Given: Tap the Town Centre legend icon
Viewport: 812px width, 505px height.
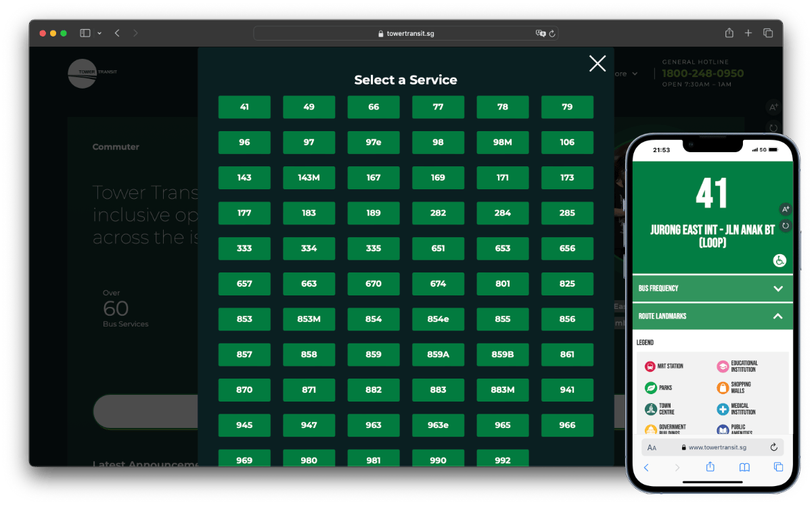Looking at the screenshot, I should [x=650, y=409].
